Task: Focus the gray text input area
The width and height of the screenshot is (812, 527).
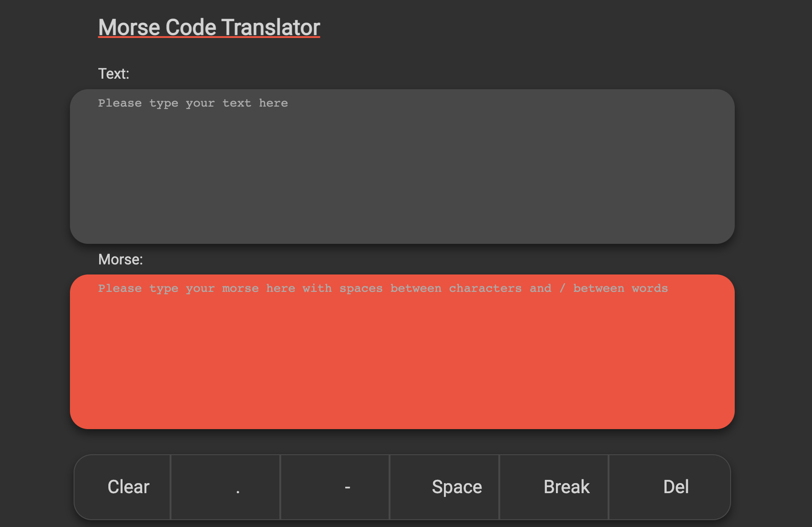Action: pos(402,174)
